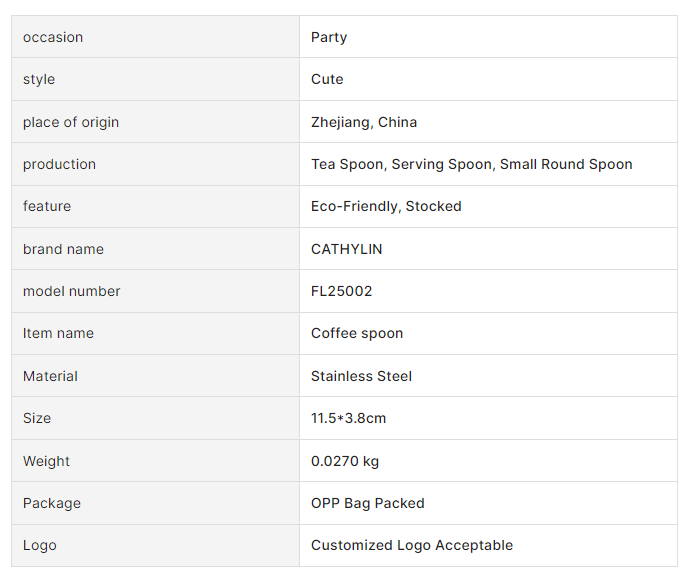
Task: Click the 'place of origin' label
Action: pos(71,122)
